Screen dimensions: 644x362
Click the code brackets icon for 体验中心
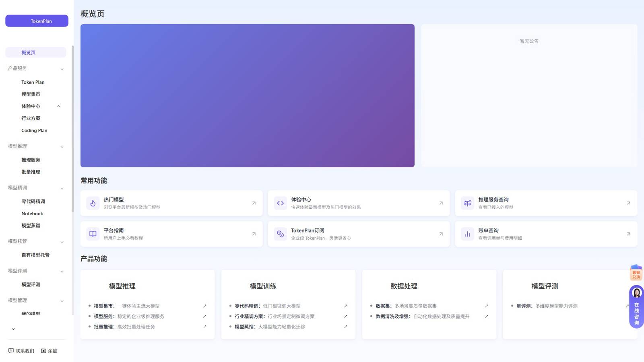coord(281,203)
